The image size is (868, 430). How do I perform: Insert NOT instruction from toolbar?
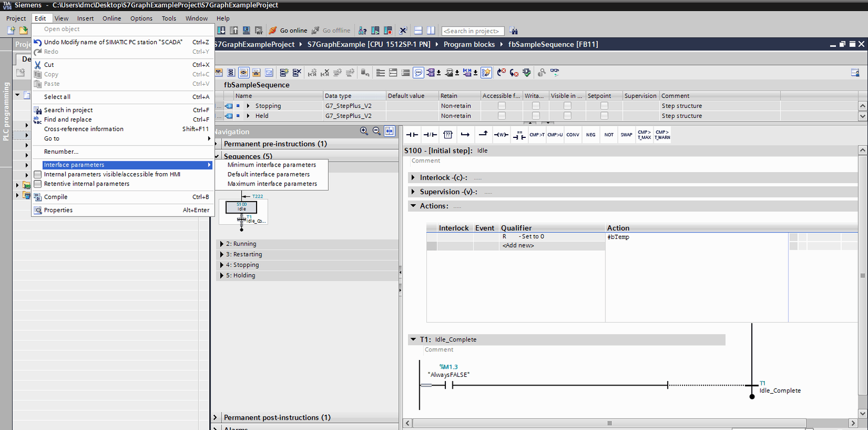pyautogui.click(x=609, y=135)
